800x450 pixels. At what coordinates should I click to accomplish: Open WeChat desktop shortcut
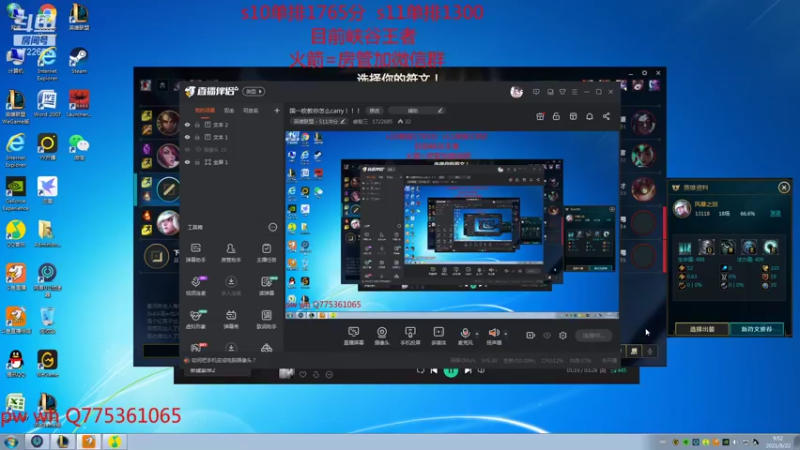coord(79,147)
